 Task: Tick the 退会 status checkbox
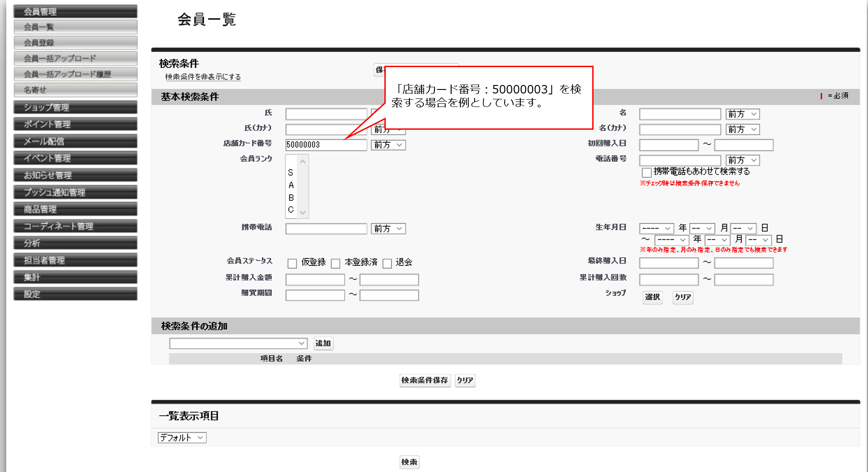[x=387, y=264]
